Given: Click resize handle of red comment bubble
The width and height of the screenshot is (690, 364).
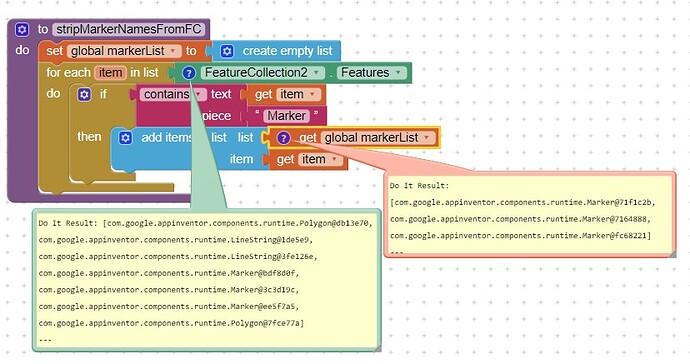Looking at the screenshot, I should click(672, 254).
